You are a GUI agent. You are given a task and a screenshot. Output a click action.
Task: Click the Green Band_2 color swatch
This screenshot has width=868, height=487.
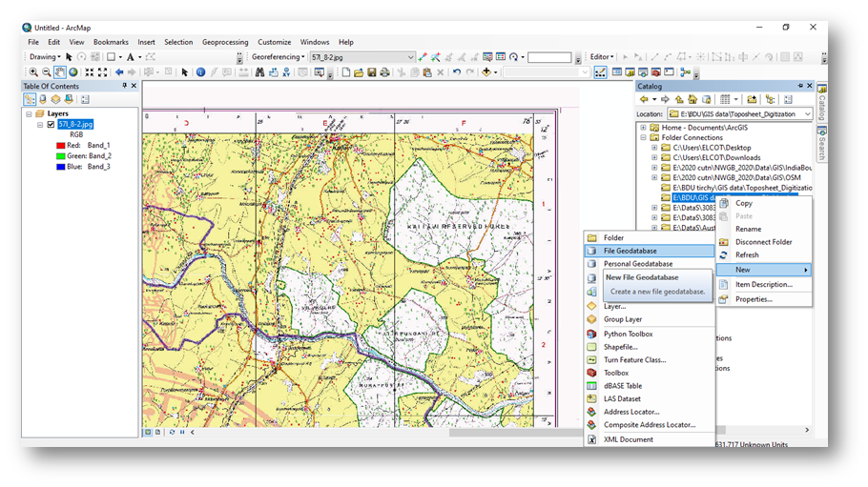[x=60, y=156]
